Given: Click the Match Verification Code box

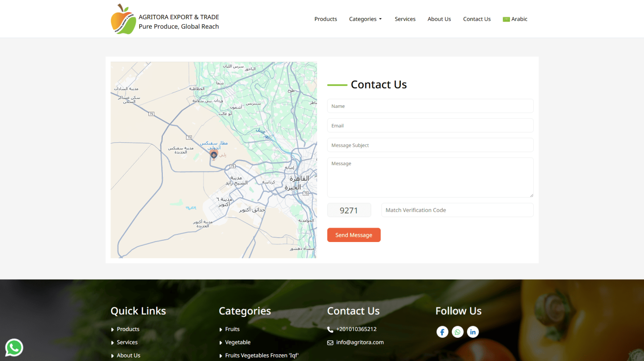Looking at the screenshot, I should 457,210.
